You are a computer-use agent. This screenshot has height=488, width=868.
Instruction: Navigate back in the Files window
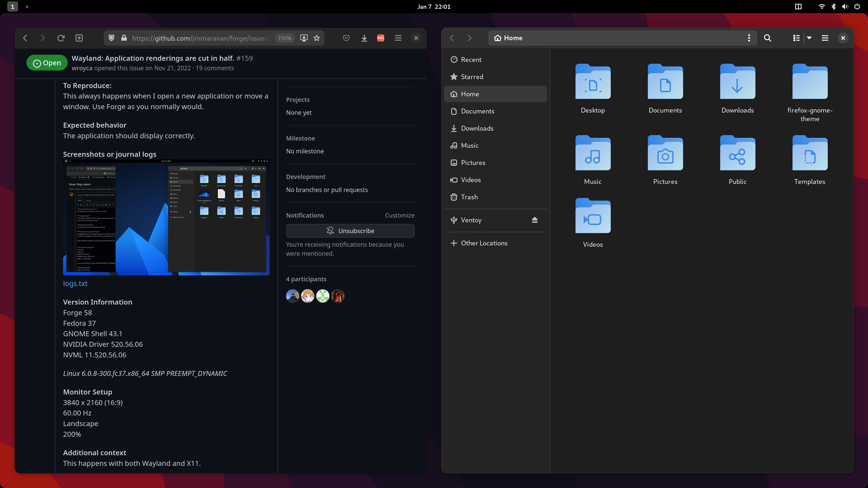pyautogui.click(x=452, y=38)
